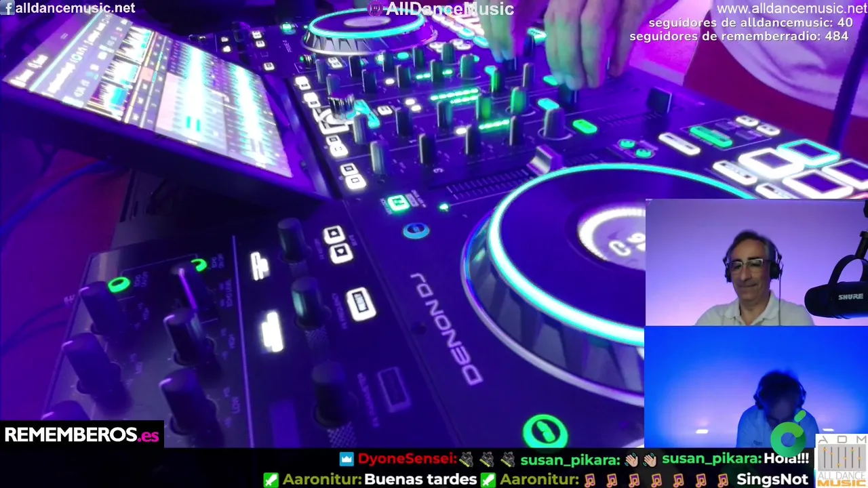Select Aaronitur username before the music notes
The image size is (868, 488).
pos(539,479)
